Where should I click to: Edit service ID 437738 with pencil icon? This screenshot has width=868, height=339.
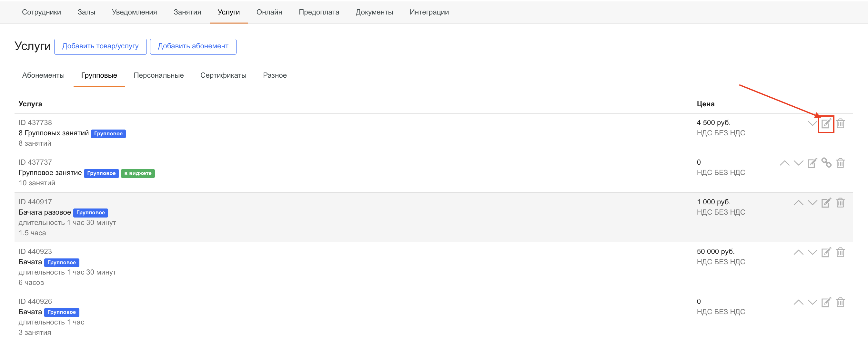pos(825,123)
